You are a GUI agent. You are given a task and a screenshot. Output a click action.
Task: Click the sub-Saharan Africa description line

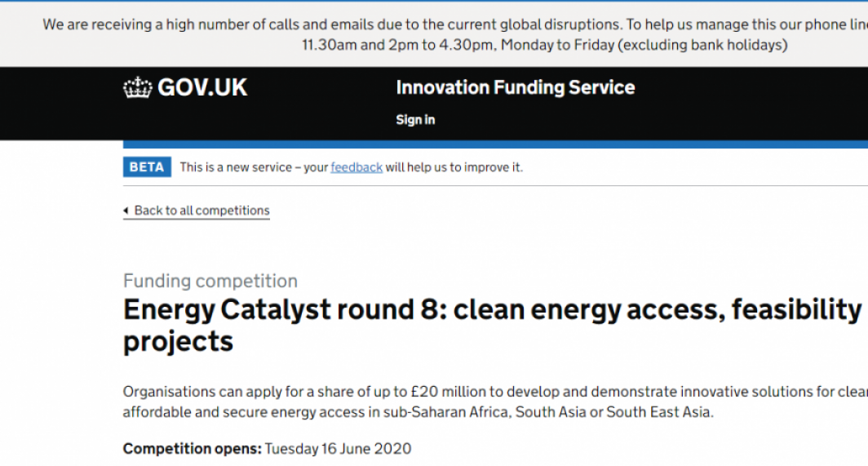point(418,412)
